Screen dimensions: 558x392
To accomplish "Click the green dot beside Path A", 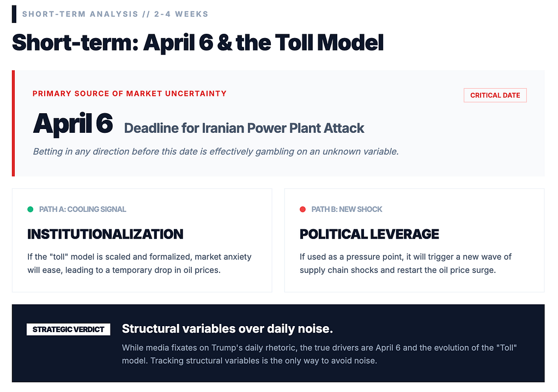I will (31, 209).
